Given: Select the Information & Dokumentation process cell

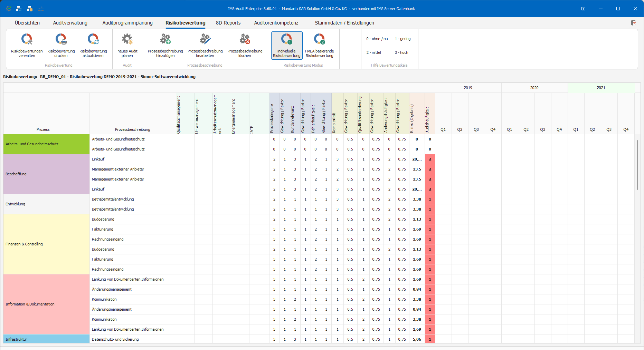Looking at the screenshot, I should click(x=46, y=304).
